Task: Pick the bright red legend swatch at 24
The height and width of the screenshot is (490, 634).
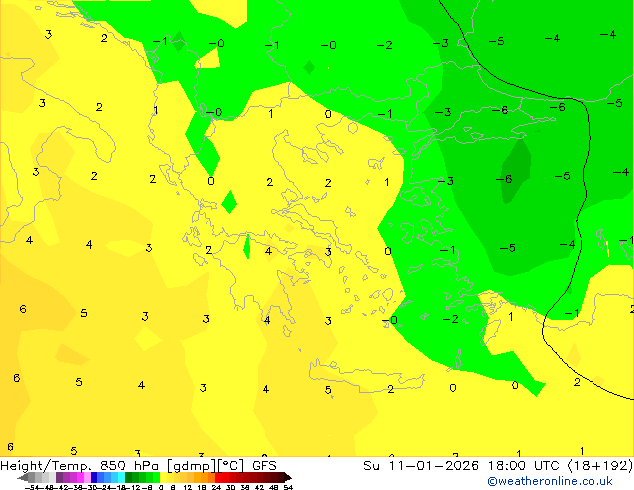Action: 218,477
